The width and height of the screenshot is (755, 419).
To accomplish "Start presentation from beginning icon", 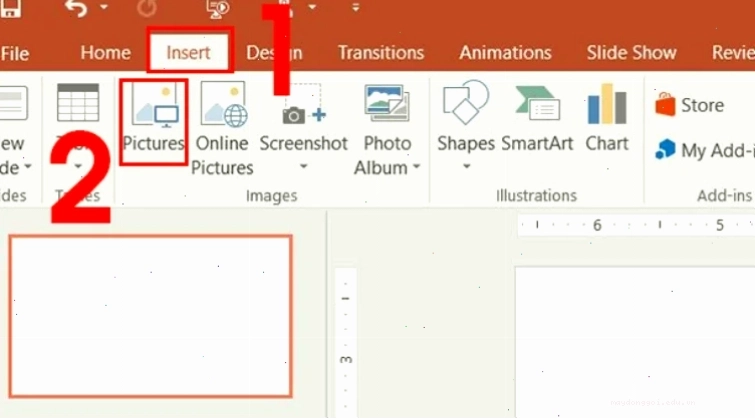I will (218, 9).
